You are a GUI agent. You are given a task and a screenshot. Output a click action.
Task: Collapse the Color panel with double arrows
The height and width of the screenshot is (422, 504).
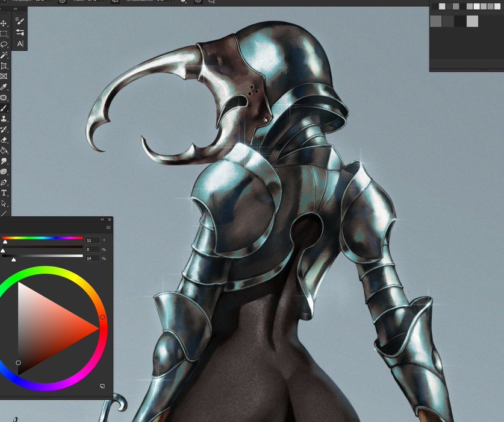click(x=102, y=219)
